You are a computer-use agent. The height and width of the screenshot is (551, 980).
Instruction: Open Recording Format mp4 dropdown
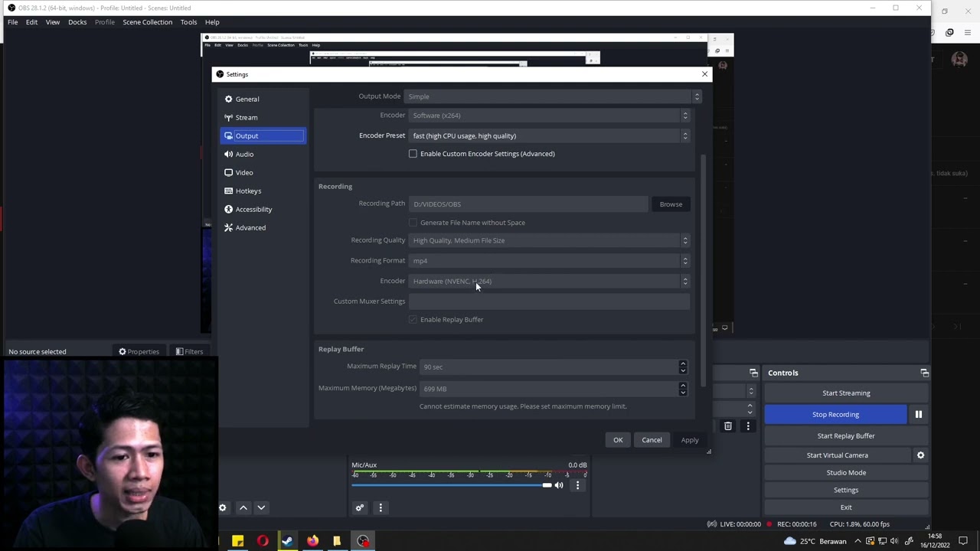click(x=549, y=261)
